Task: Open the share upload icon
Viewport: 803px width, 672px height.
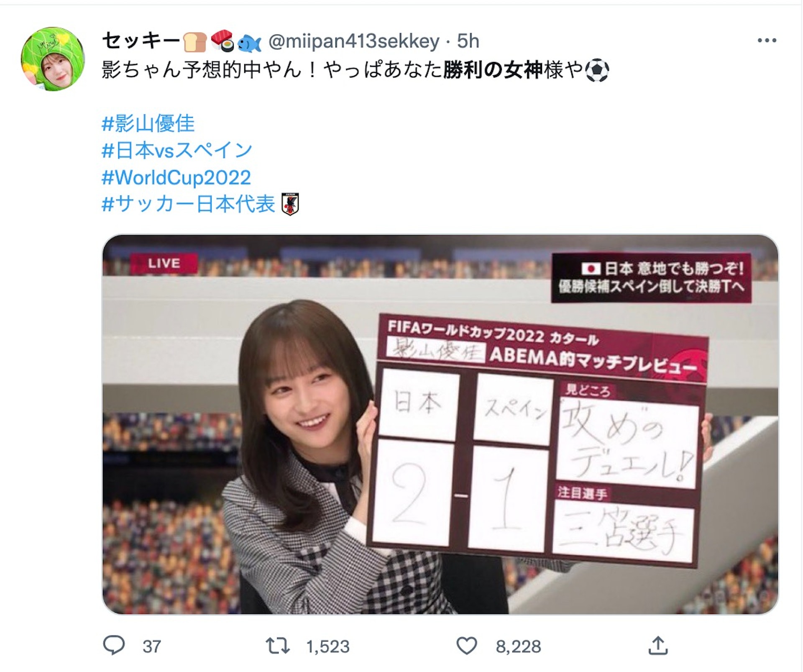Action: tap(658, 646)
